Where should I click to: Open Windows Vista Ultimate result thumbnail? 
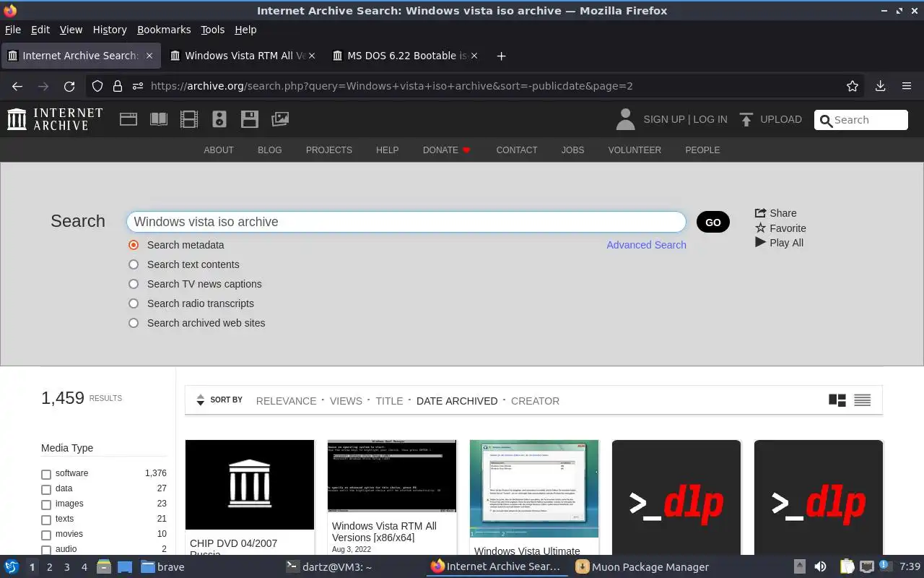click(534, 488)
